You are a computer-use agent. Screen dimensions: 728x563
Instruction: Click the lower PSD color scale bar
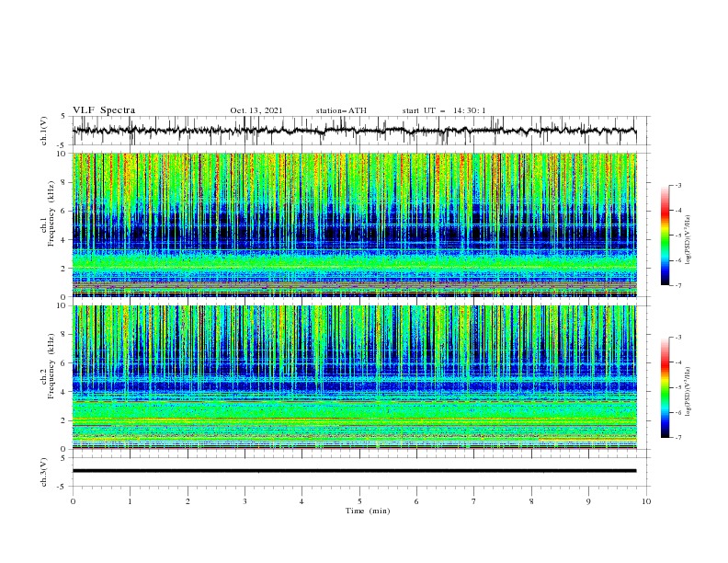click(x=665, y=387)
